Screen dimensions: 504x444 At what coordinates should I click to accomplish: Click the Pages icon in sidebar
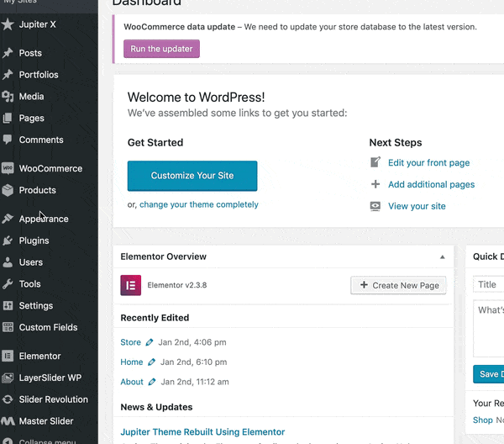tap(8, 118)
